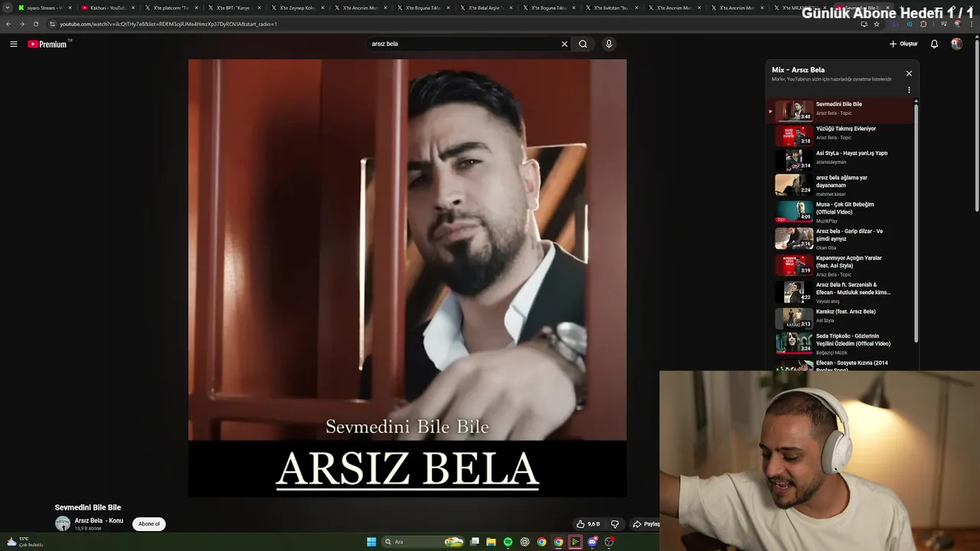Click the browser address bar URL
Viewport: 980px width, 551px height.
[x=168, y=24]
